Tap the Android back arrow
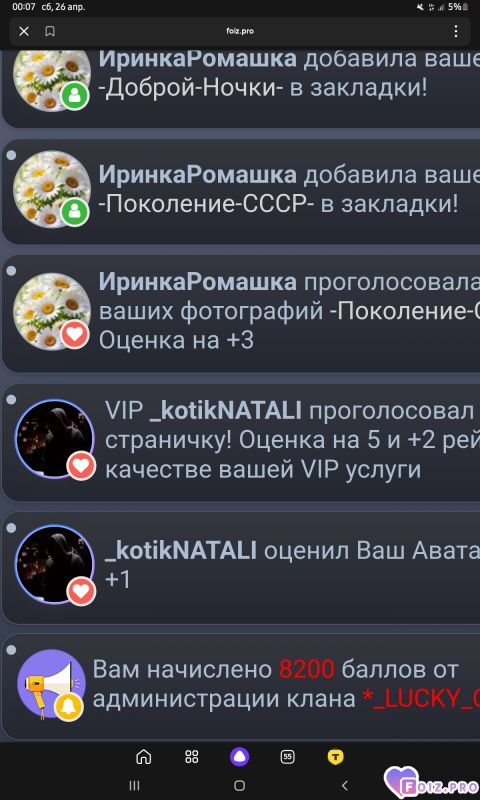 (x=345, y=785)
